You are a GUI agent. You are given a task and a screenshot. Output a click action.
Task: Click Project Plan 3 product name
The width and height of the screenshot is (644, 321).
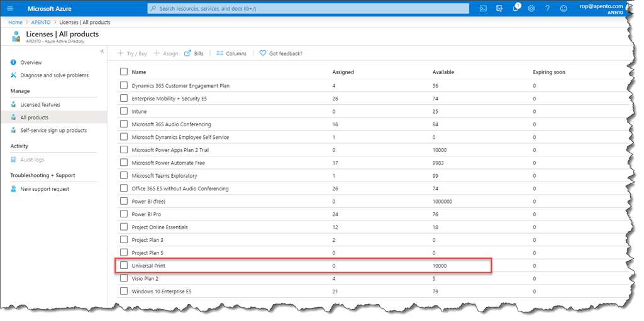tap(147, 240)
